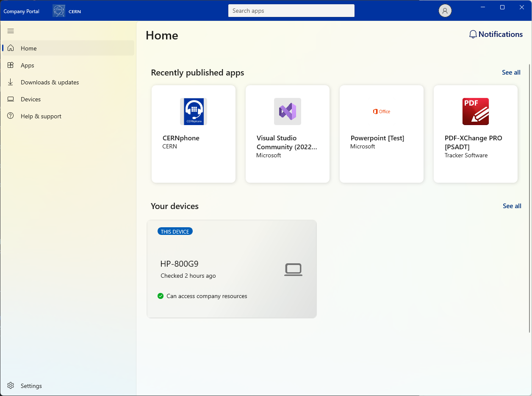
Task: Open the user account avatar
Action: coord(445,11)
